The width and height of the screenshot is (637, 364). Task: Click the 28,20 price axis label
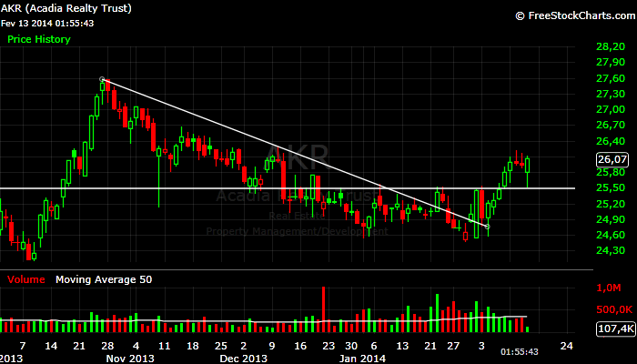pyautogui.click(x=611, y=46)
